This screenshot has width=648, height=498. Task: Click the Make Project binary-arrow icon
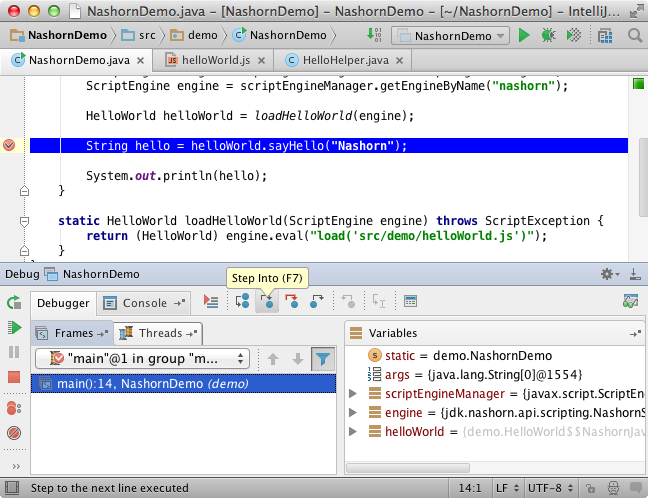point(374,35)
